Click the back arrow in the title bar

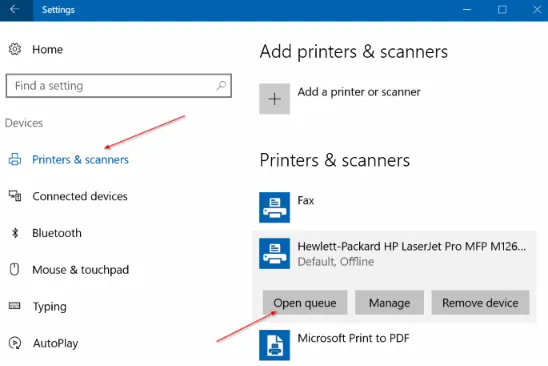click(x=14, y=9)
